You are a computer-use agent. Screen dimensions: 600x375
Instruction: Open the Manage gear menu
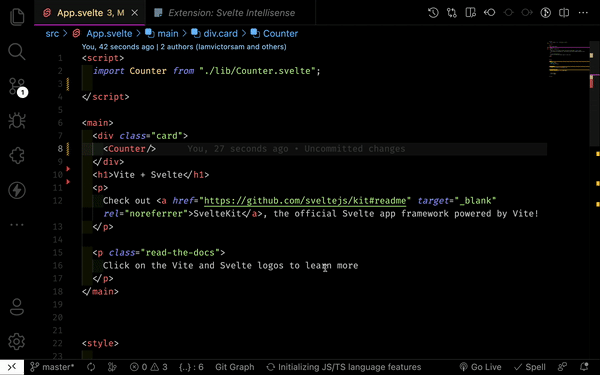(x=17, y=341)
